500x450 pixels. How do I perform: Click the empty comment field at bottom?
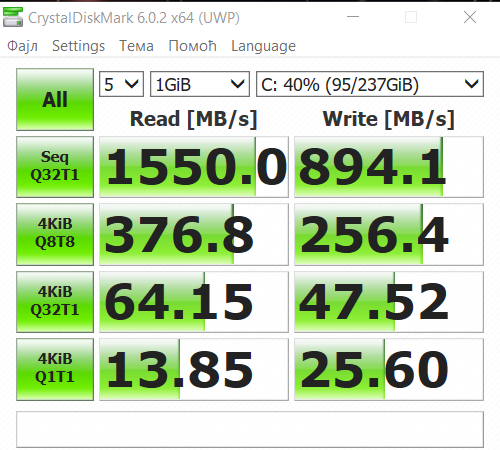click(250, 430)
